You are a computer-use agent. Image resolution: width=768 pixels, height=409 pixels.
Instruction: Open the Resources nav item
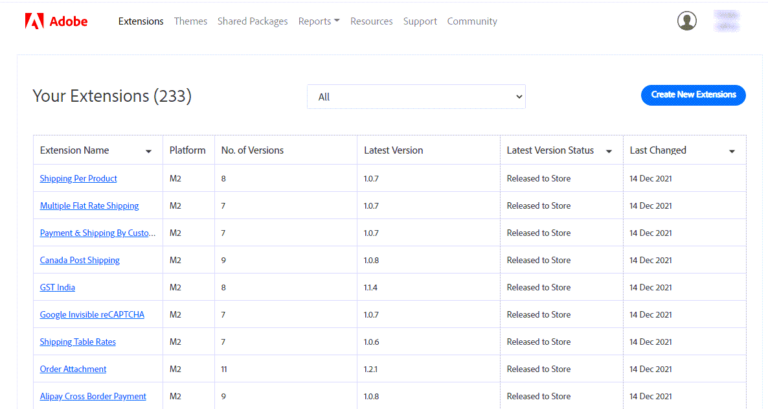371,21
